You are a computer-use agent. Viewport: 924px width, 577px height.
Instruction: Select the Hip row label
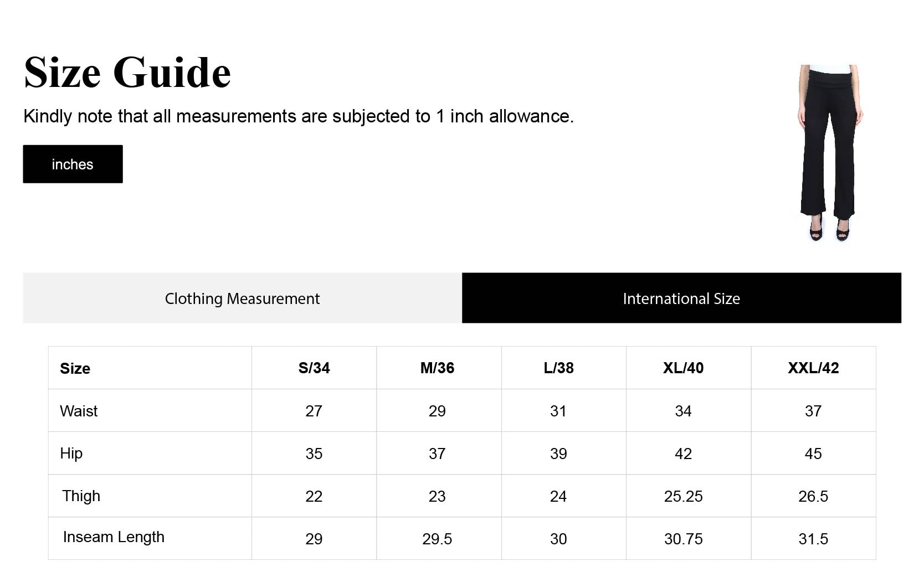point(71,453)
